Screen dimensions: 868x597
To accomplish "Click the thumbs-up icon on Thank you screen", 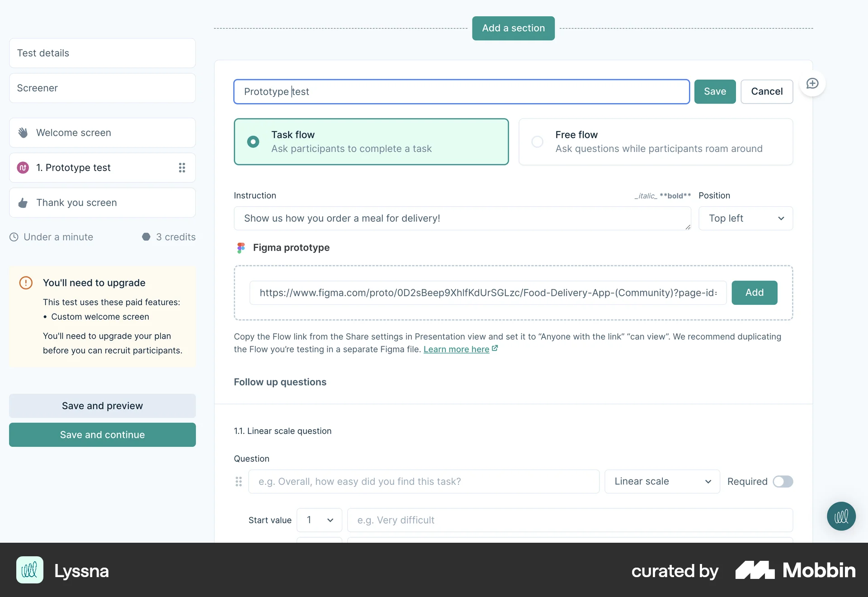I will click(23, 203).
